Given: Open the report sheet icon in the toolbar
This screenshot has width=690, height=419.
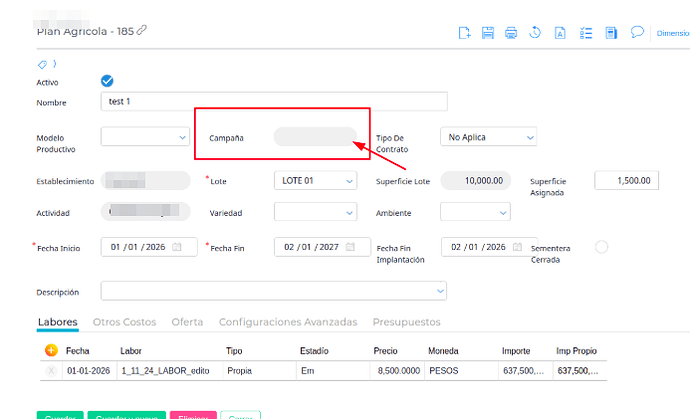Looking at the screenshot, I should (611, 33).
